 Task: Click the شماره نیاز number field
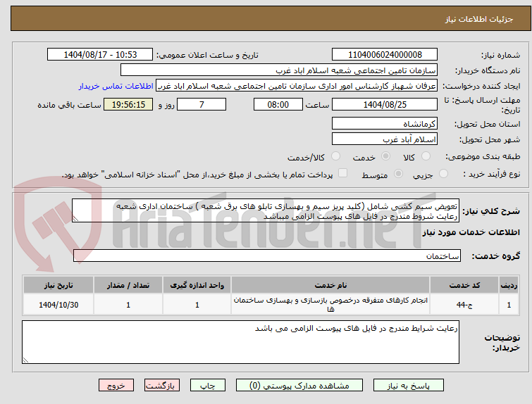pos(385,55)
